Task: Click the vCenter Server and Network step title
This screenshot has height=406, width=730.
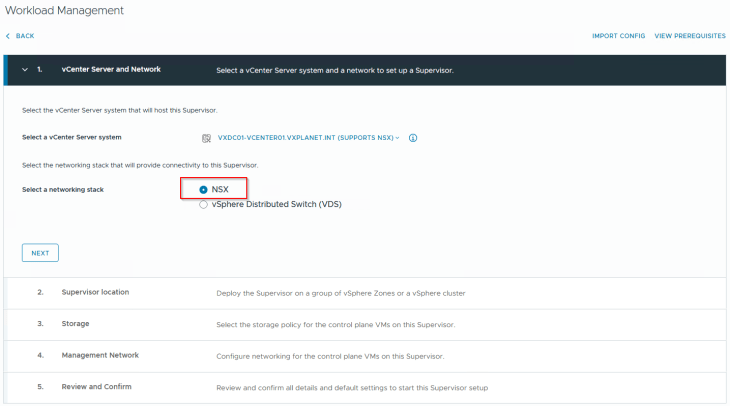Action: pos(111,70)
